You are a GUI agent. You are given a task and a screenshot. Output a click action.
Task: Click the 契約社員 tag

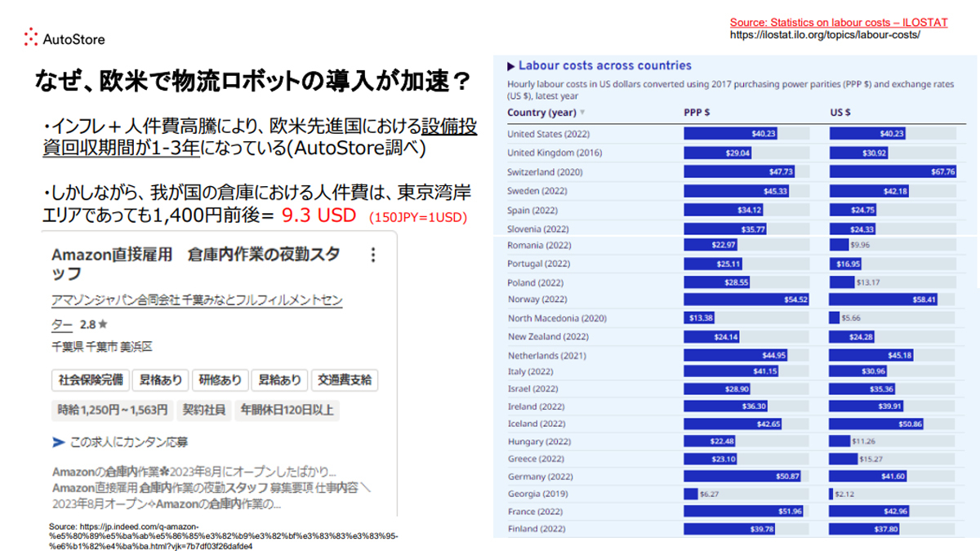(203, 410)
